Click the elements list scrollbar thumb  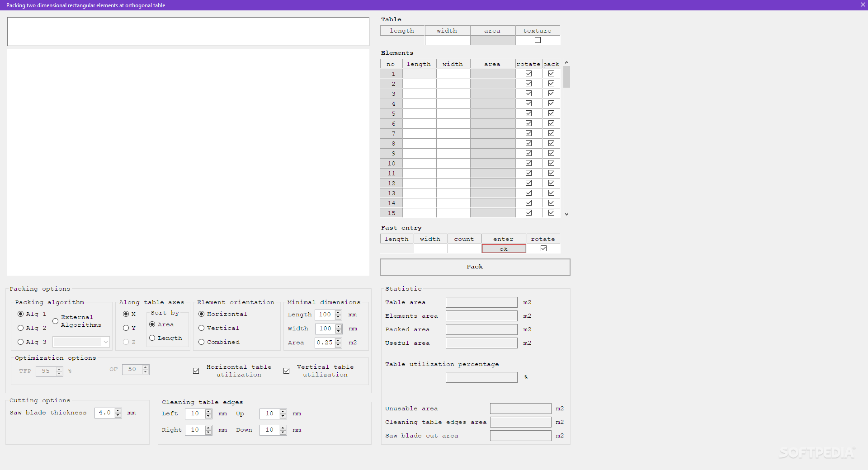(x=567, y=77)
